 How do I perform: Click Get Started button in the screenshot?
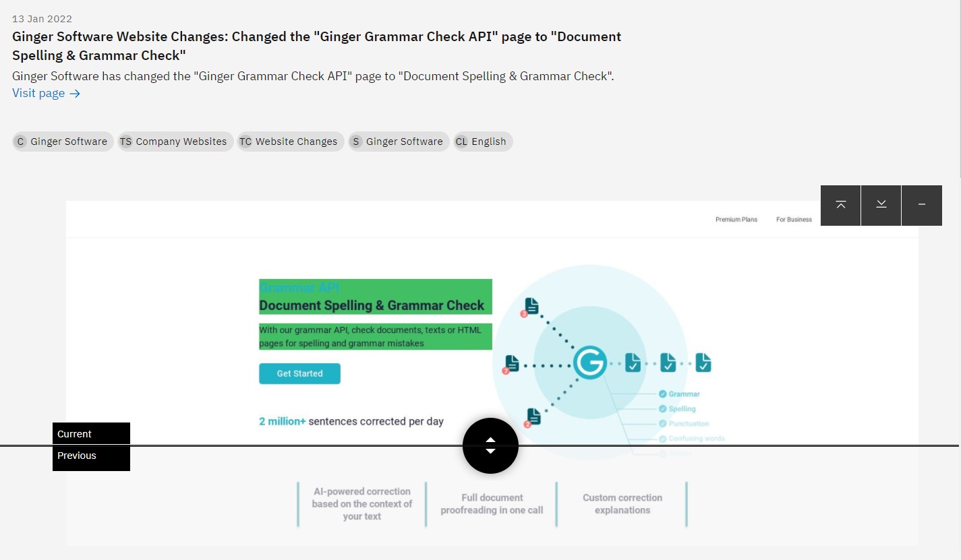point(299,373)
